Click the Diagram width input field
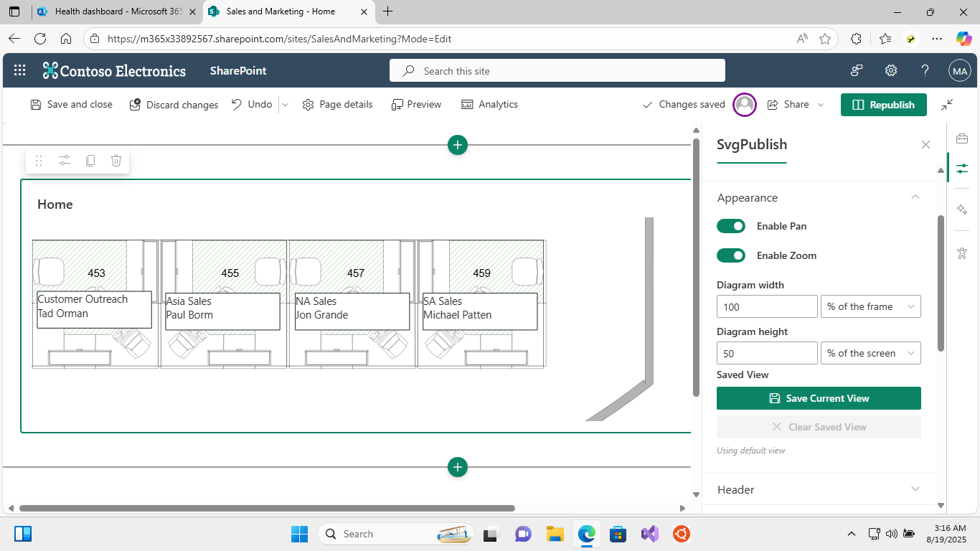 coord(767,306)
